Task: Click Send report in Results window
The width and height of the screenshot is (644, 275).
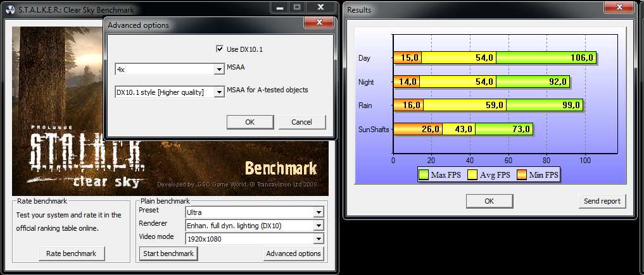Action: coord(602,201)
